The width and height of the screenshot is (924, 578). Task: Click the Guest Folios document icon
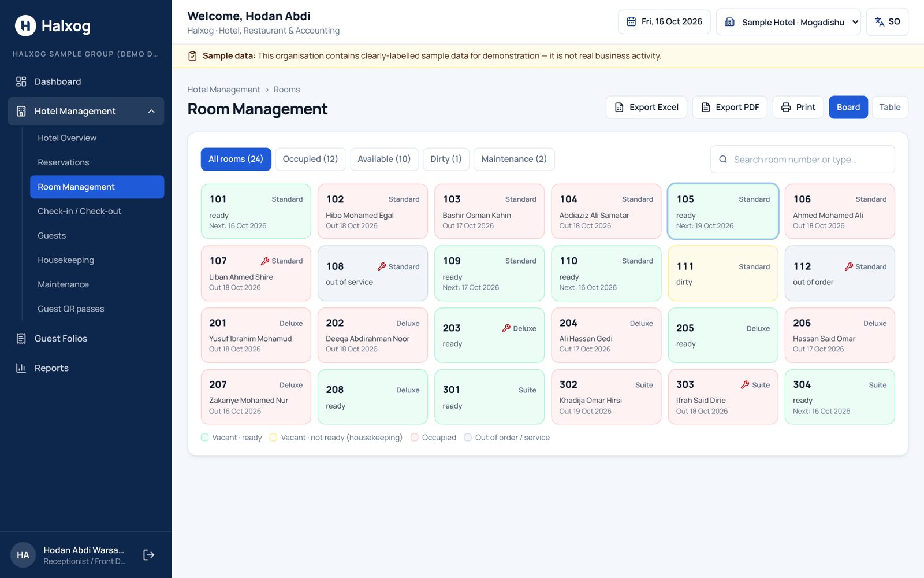[21, 339]
